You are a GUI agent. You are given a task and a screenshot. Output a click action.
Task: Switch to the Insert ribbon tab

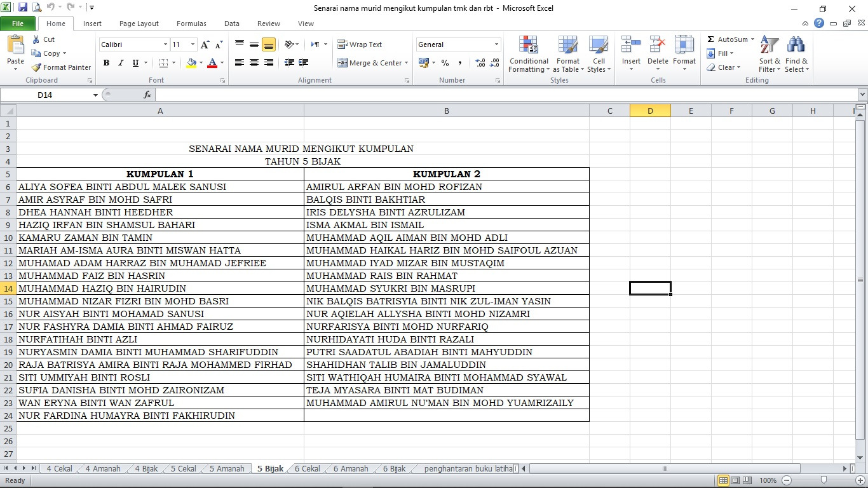[92, 24]
